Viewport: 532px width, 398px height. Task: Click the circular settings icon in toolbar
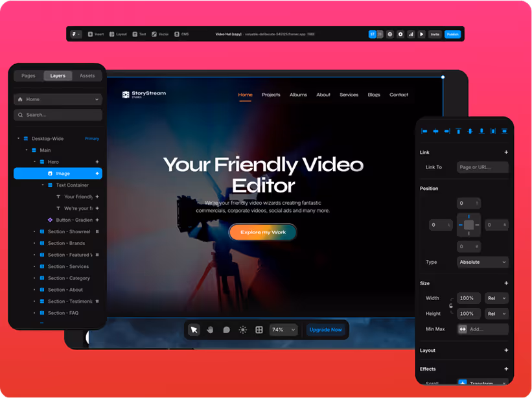click(x=400, y=34)
